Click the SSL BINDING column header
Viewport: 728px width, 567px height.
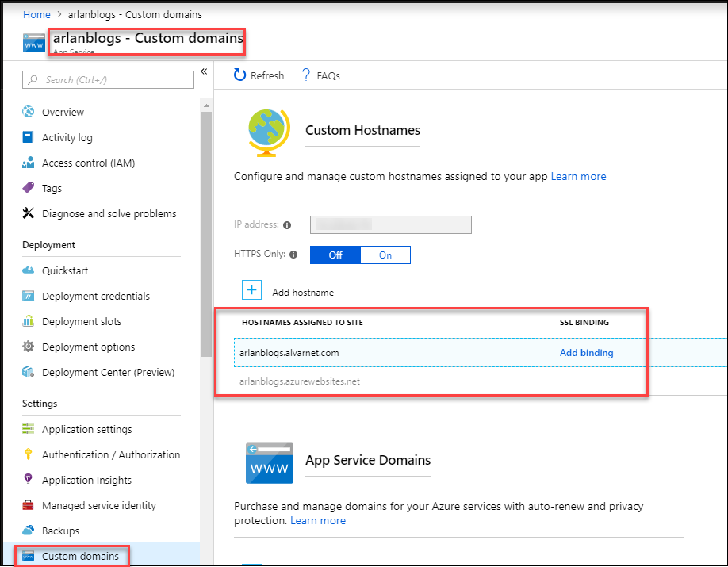(x=584, y=322)
